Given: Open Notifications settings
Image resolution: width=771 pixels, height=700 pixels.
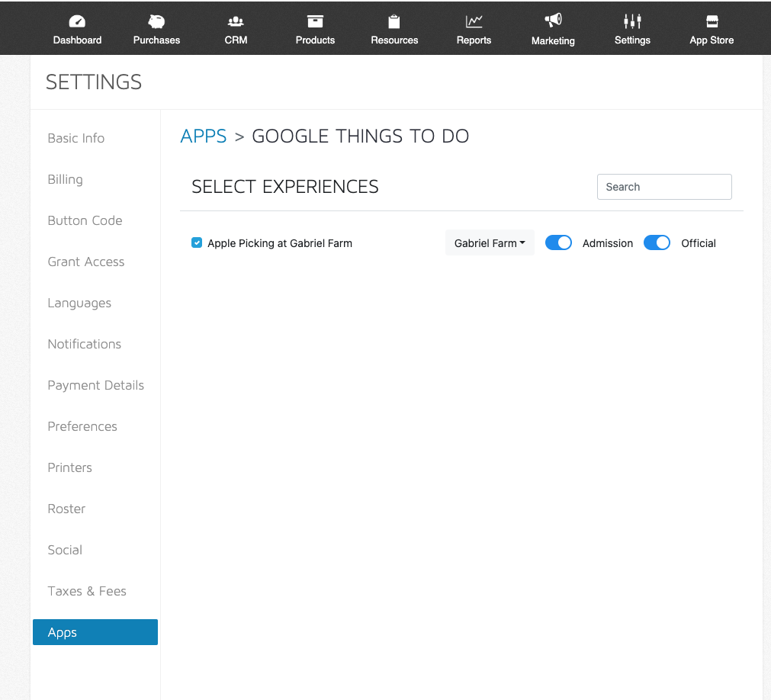Looking at the screenshot, I should pos(85,344).
